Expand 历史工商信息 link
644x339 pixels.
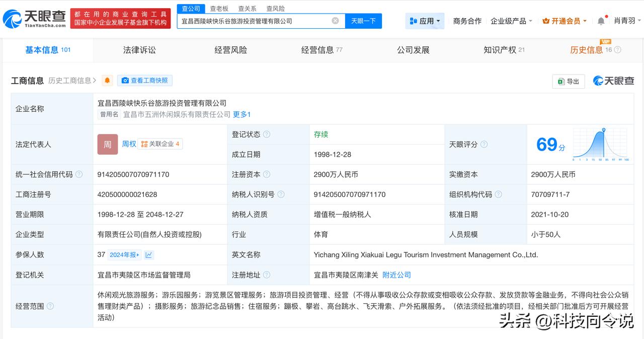tap(72, 81)
